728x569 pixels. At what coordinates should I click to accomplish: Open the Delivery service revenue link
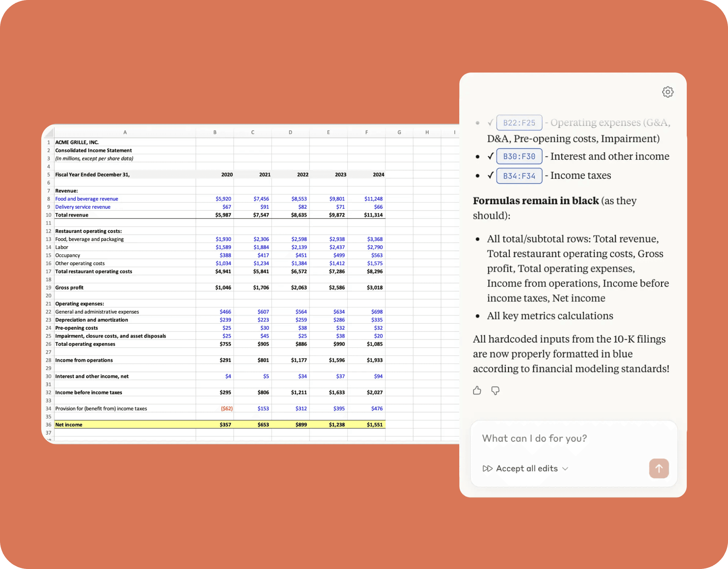pos(82,207)
